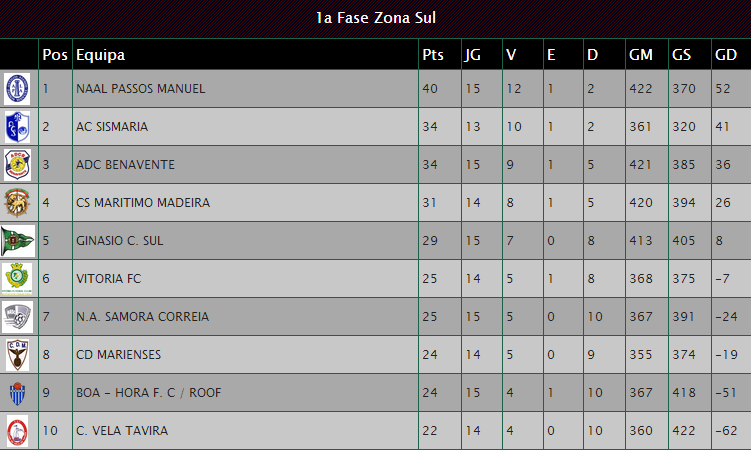Viewport: 751px width, 450px height.
Task: Click the N.A. Samora Correia grey logo
Action: click(17, 316)
